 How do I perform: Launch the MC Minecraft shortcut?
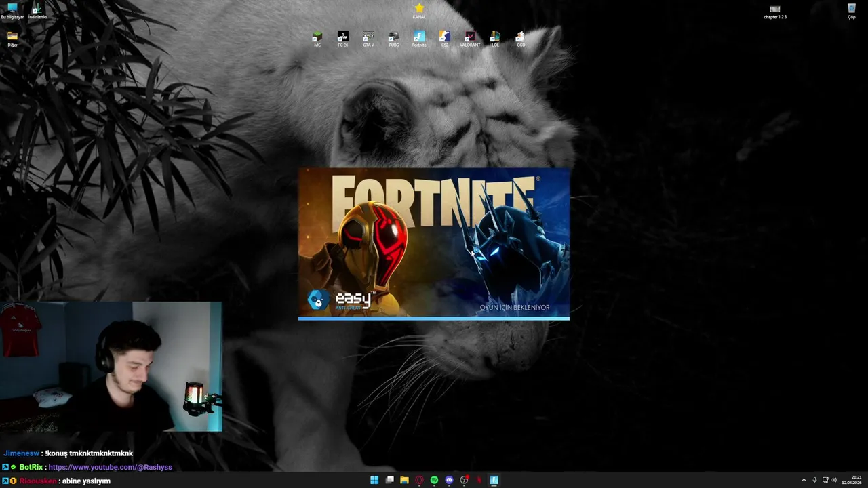[317, 39]
